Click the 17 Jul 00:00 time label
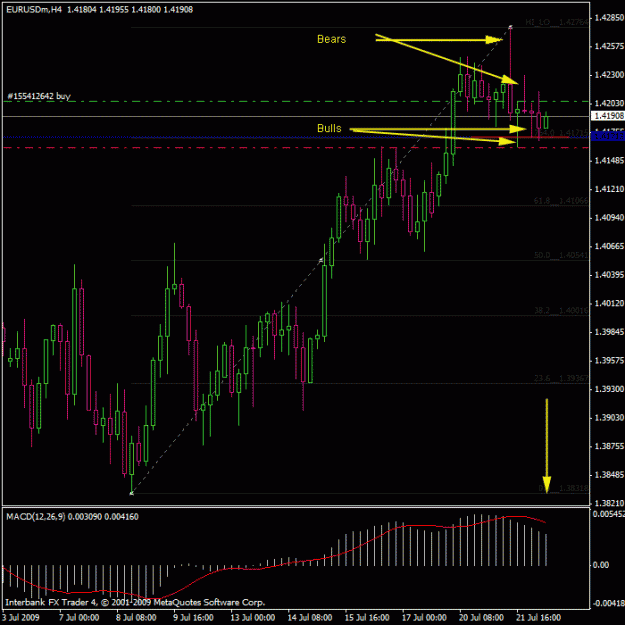 pyautogui.click(x=425, y=618)
